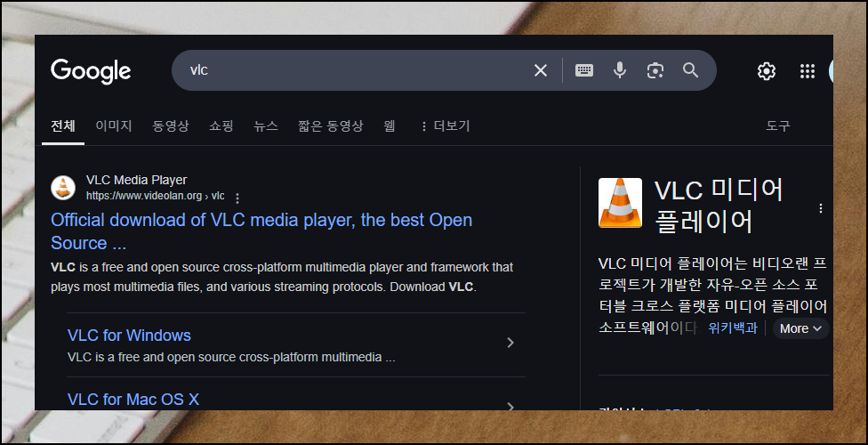Open the Google apps grid
Image resolution: width=868 pixels, height=445 pixels.
pos(808,71)
